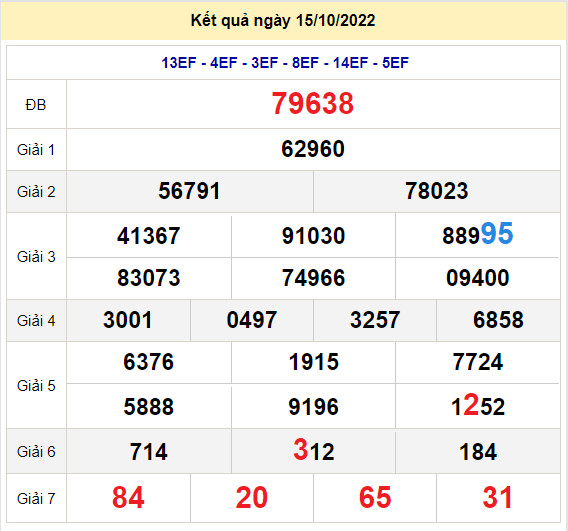
Task: Click the Giải 3 row label
Action: (36, 257)
